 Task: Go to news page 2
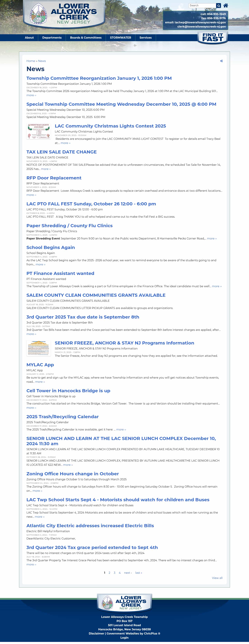pyautogui.click(x=109, y=573)
